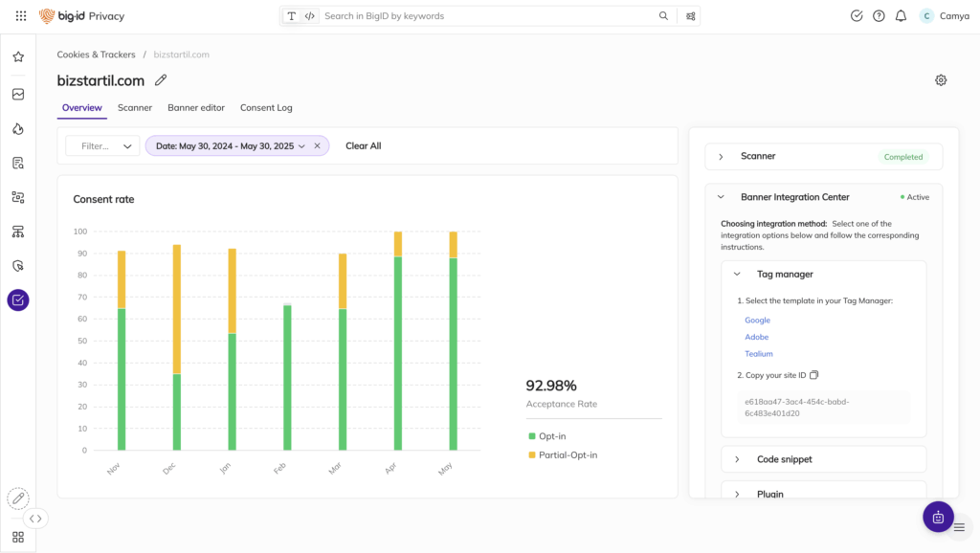Open settings gear for this site
The height and width of the screenshot is (553, 980).
click(x=941, y=80)
